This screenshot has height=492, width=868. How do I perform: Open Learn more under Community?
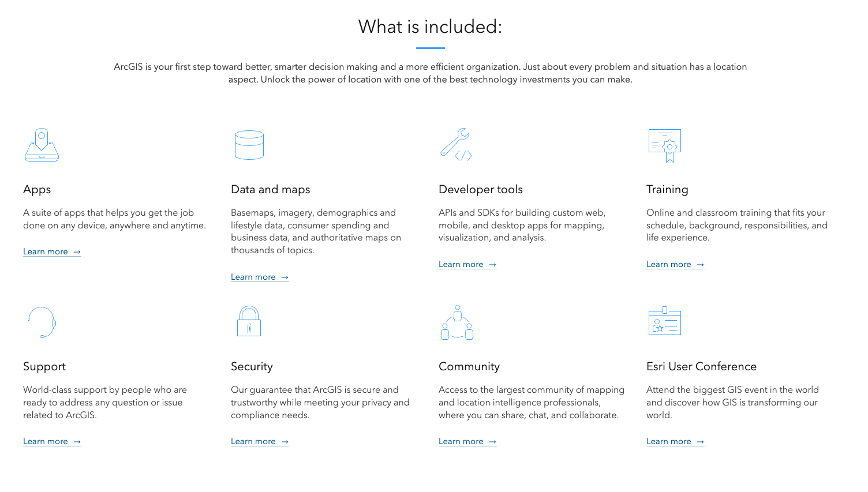462,441
